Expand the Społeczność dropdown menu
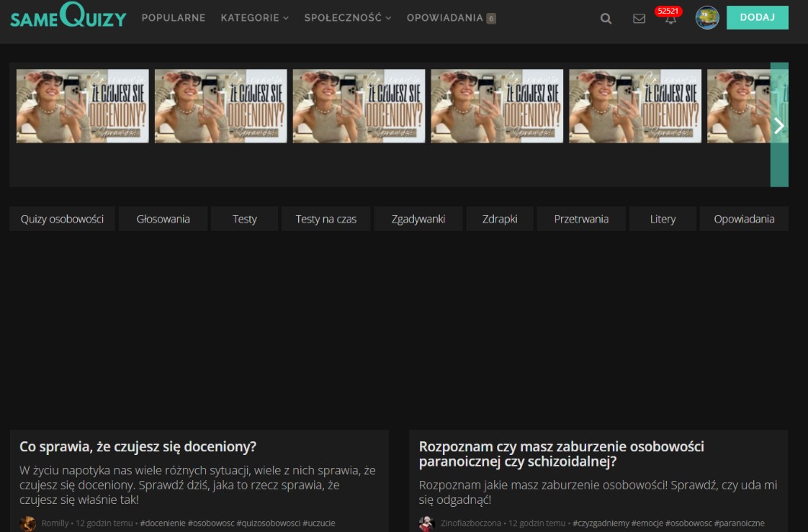 347,18
